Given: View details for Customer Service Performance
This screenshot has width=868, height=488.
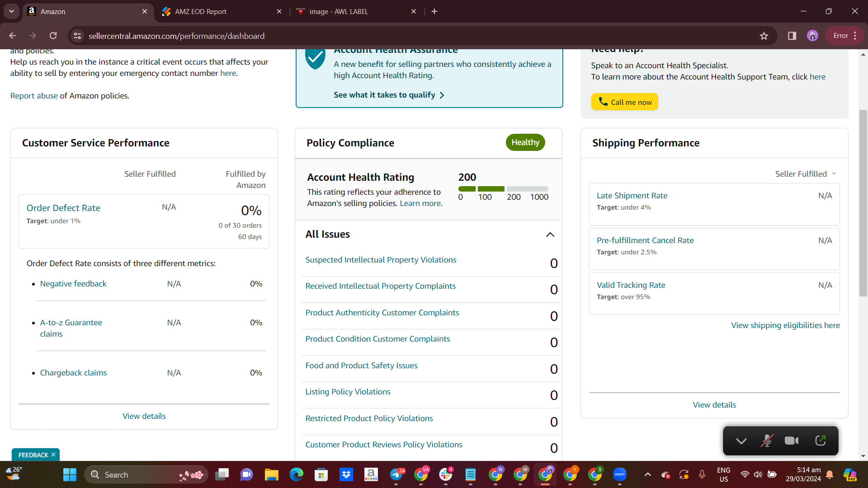Looking at the screenshot, I should [x=144, y=416].
